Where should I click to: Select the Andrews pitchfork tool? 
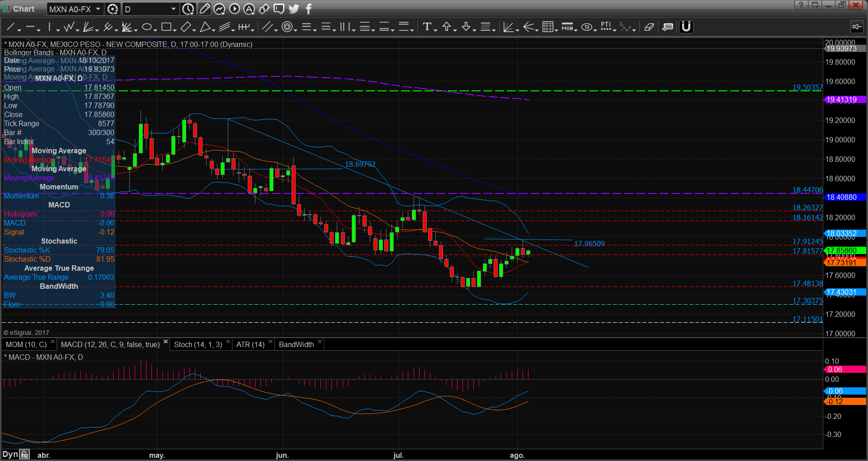pos(107,28)
